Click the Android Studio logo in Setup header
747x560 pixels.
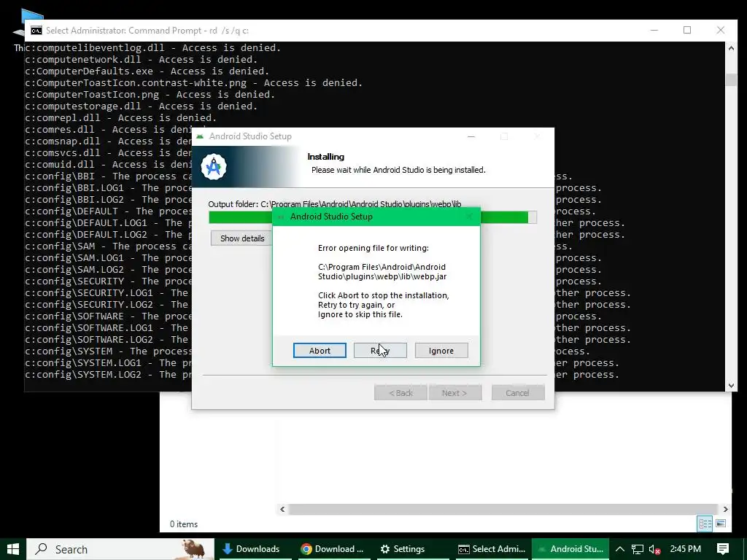pyautogui.click(x=214, y=167)
